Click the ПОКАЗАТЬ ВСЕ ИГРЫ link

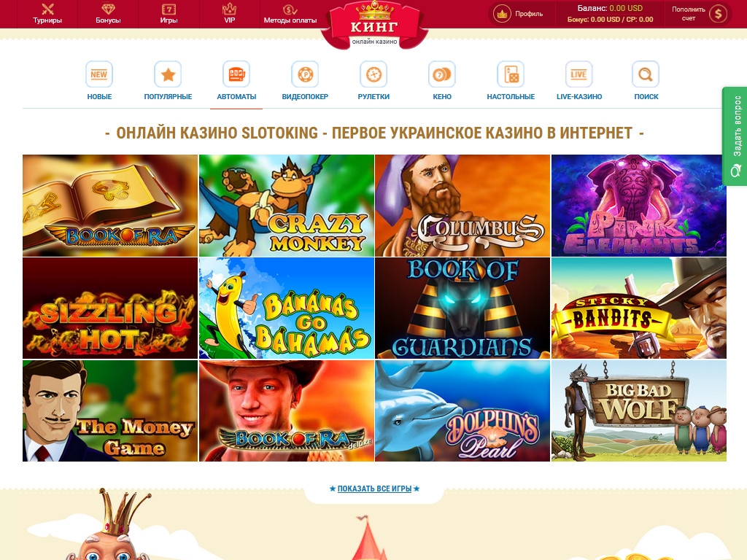click(374, 489)
